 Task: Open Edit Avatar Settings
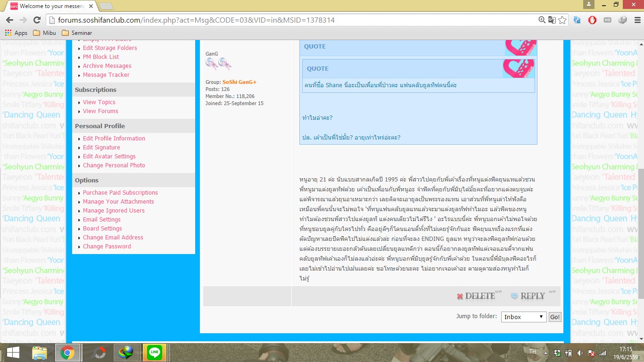[x=109, y=156]
